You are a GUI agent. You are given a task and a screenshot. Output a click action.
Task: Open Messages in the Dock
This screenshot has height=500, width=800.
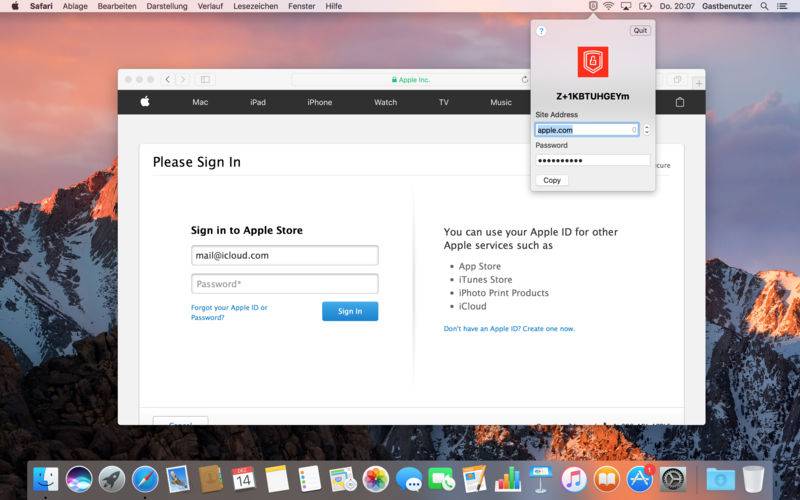[x=409, y=479]
